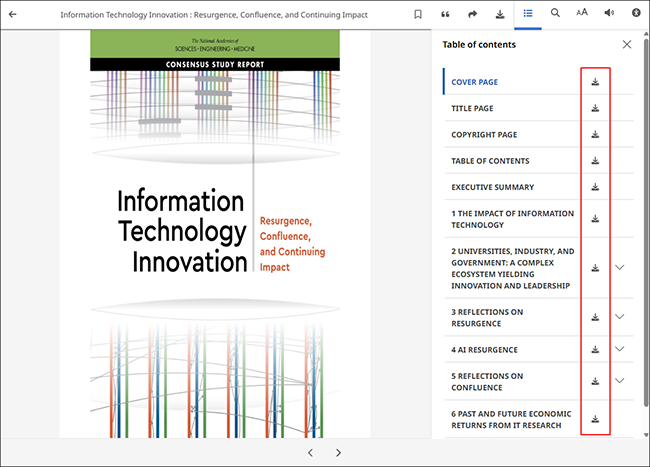Open the citation quote tool
Viewport: 650px width, 467px height.
(445, 14)
